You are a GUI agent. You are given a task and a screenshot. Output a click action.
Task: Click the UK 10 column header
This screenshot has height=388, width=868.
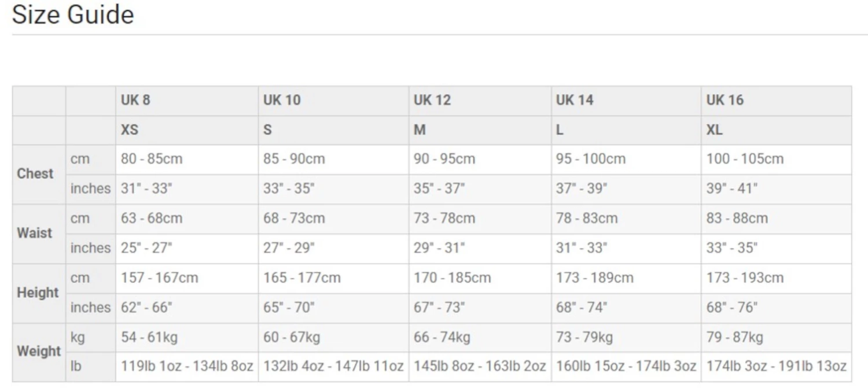click(282, 100)
